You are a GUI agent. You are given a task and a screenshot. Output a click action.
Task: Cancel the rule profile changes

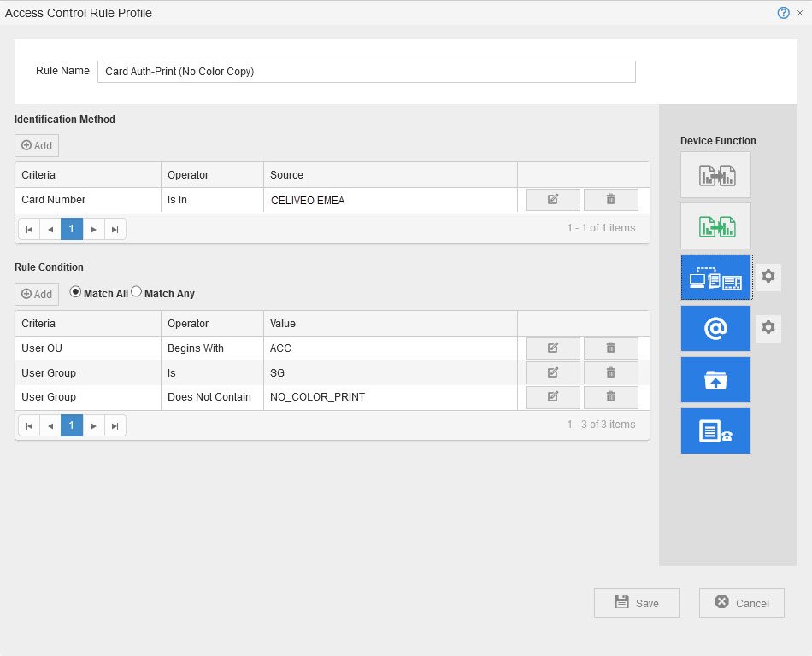[x=742, y=603]
